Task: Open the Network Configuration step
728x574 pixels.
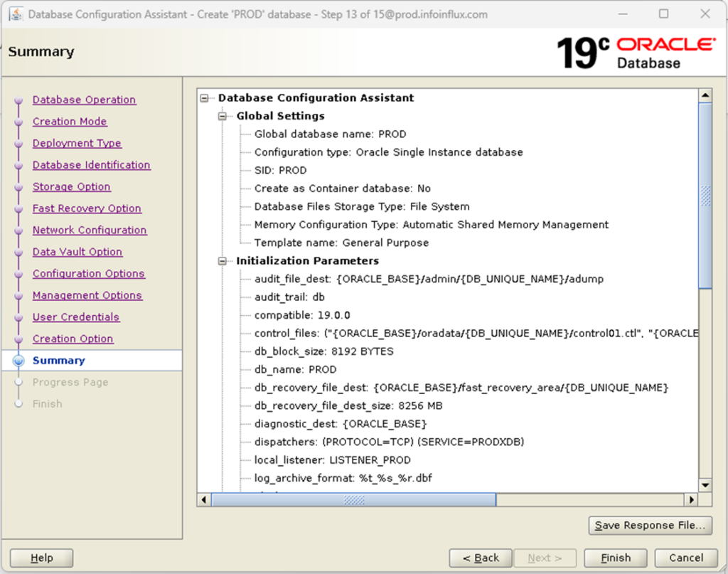Action: click(90, 230)
